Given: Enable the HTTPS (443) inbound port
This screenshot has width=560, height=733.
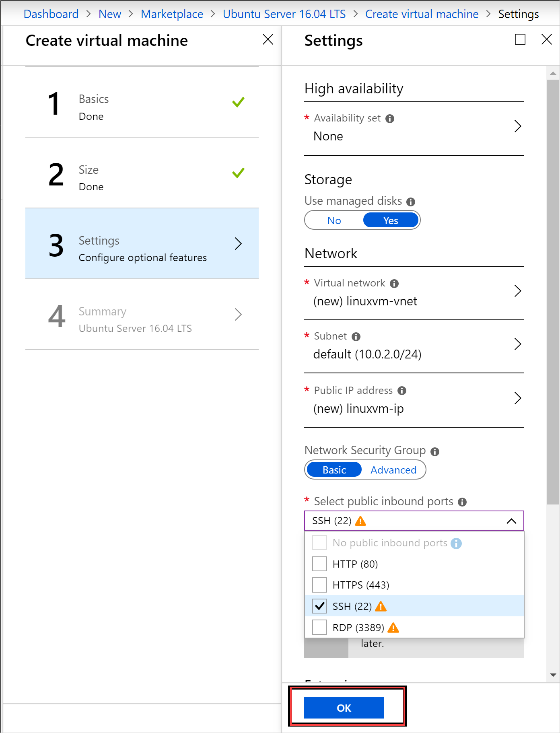Looking at the screenshot, I should click(319, 585).
